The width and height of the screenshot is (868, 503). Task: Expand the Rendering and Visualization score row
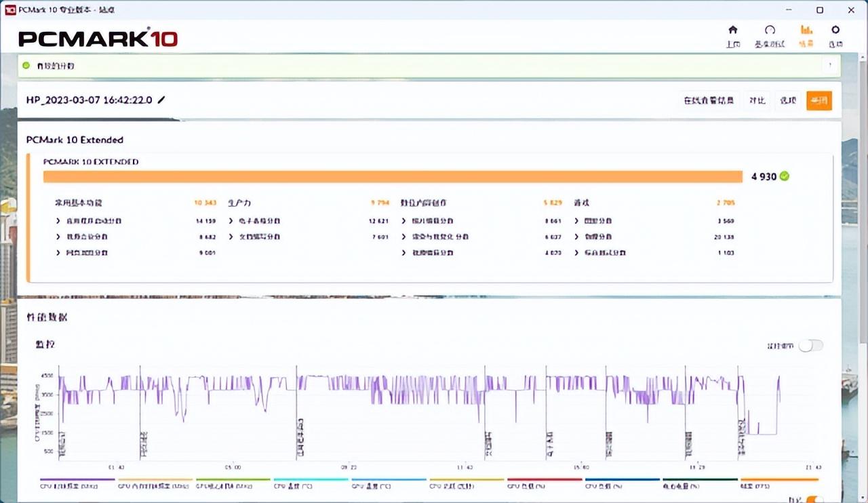(481, 237)
